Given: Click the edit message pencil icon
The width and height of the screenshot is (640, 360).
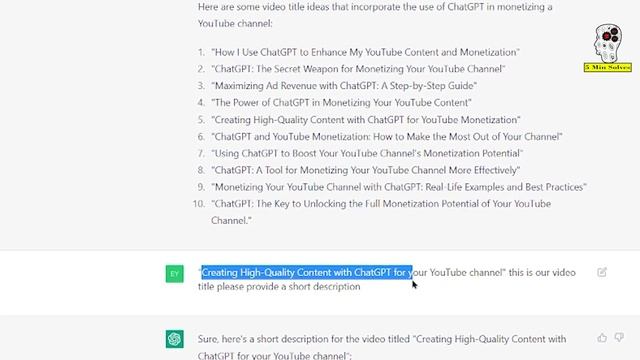Looking at the screenshot, I should pos(602,272).
